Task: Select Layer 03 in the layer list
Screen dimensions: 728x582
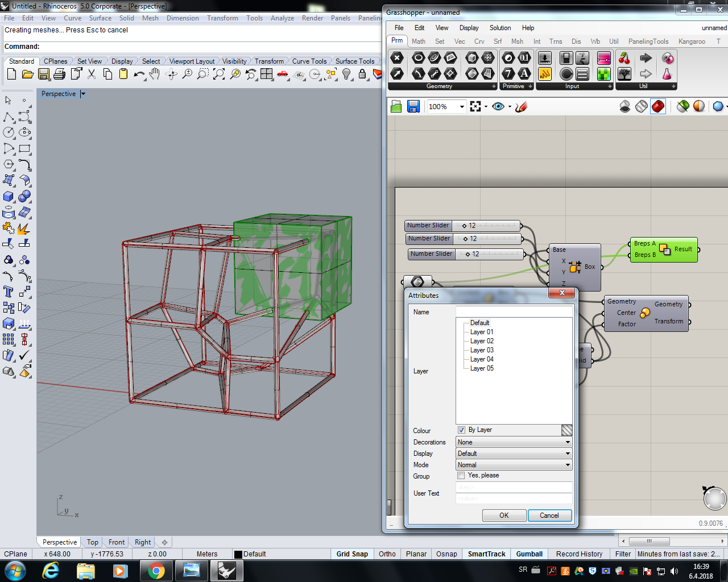Action: (x=482, y=350)
